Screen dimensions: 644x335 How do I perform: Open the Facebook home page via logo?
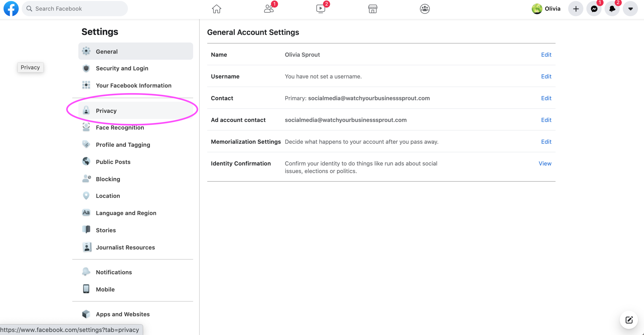pos(11,8)
